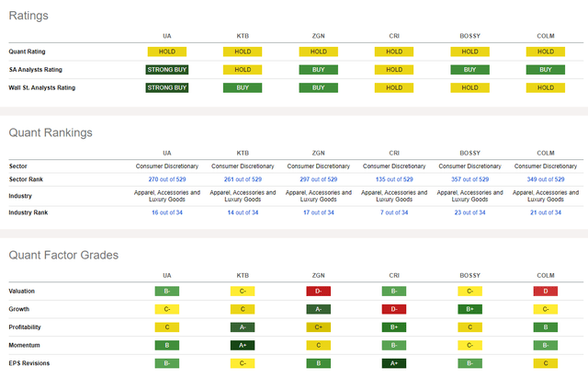Open BOSSY sector rank 357 out of 529

[469, 179]
